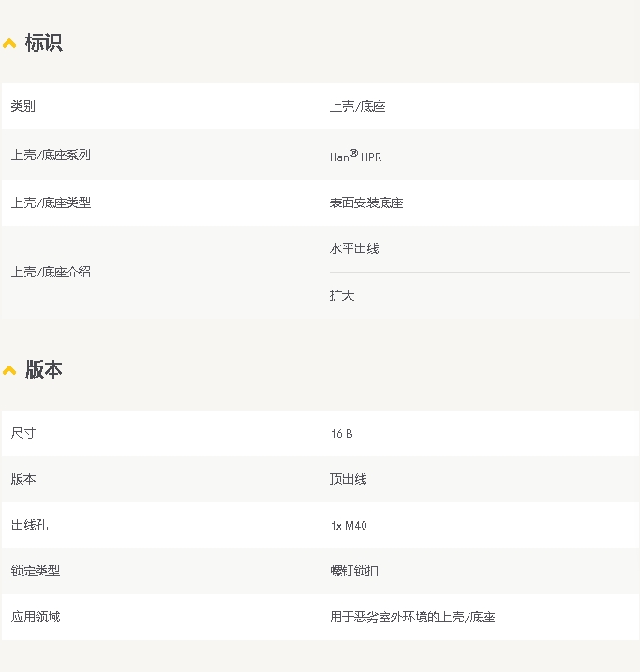Viewport: 640px width, 672px height.
Task: Click the 表面安装底座 value
Action: pos(365,202)
